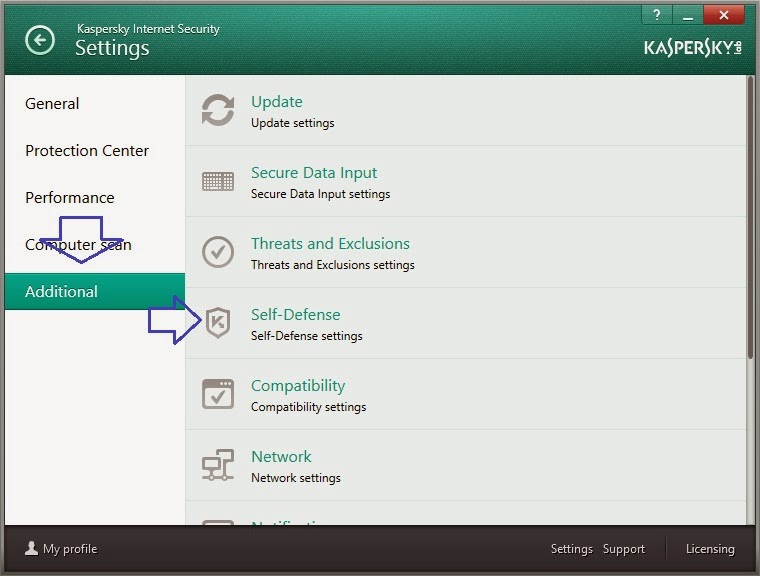Open My profile in bottom bar
760x576 pixels.
pos(61,549)
